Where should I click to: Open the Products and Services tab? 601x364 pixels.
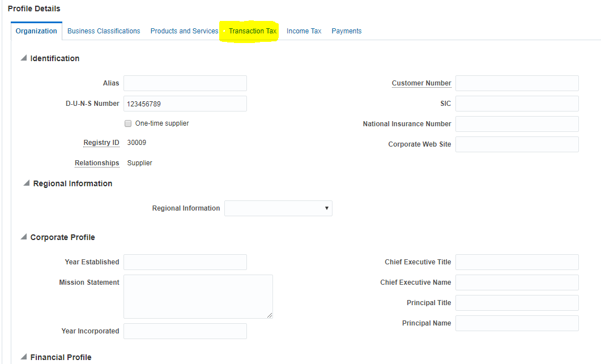pyautogui.click(x=184, y=31)
